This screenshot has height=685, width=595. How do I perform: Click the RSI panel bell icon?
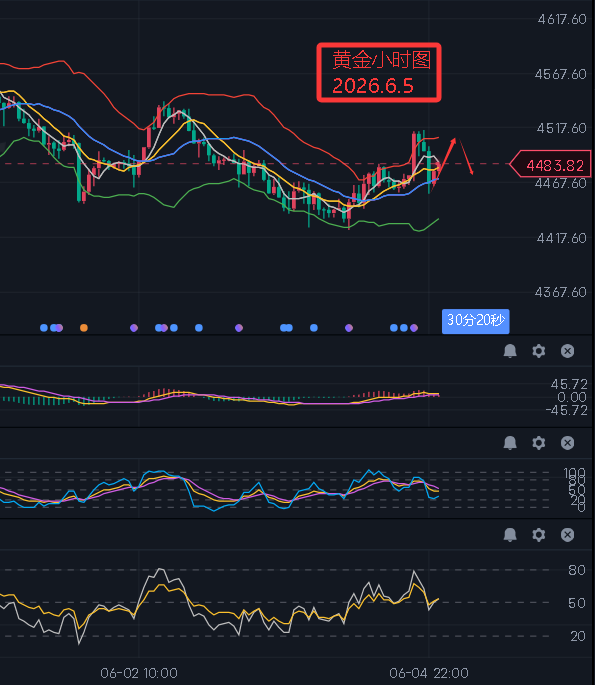pyautogui.click(x=510, y=534)
